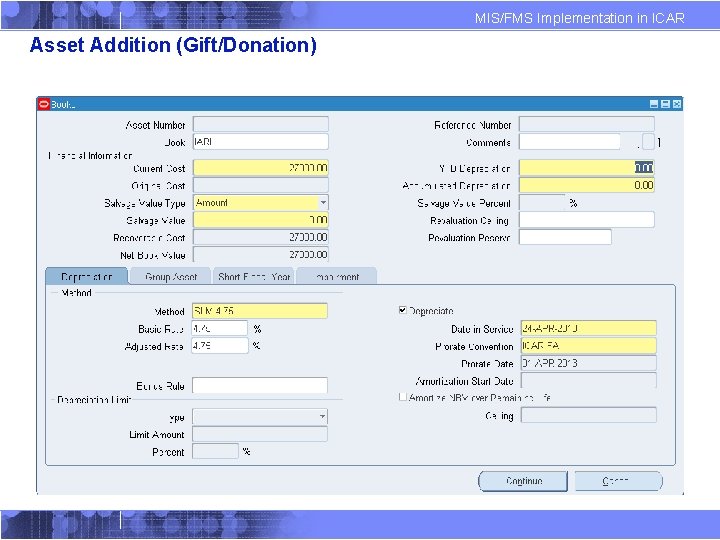
Task: Click the Book field
Action: 261,141
